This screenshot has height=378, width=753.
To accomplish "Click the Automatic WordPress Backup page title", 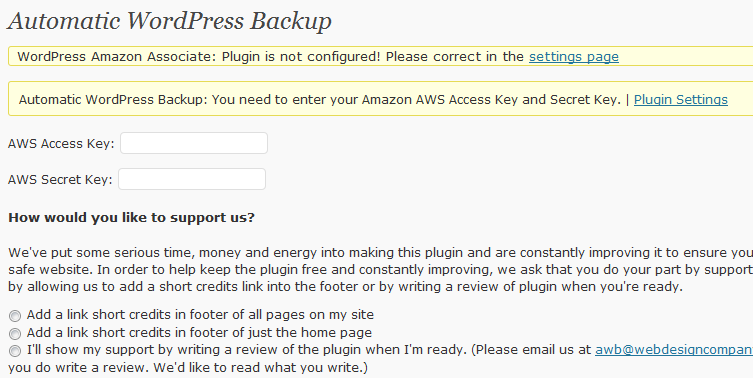I will pos(169,21).
